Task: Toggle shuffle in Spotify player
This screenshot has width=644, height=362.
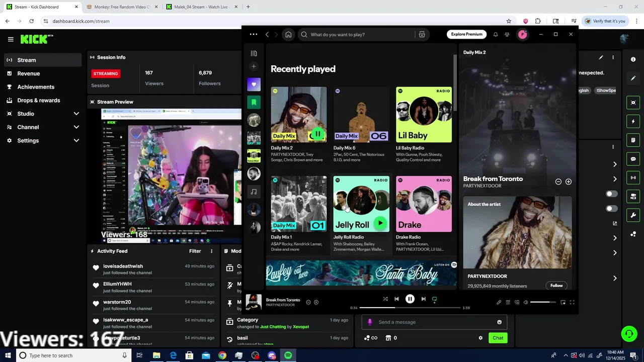Action: click(x=385, y=299)
